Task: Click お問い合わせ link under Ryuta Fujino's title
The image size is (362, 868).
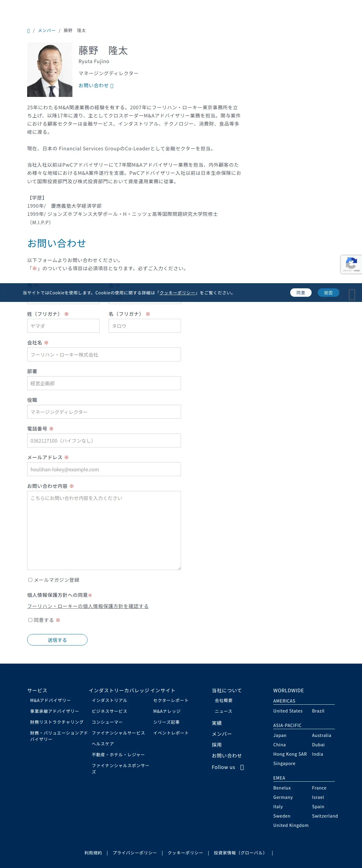Action: [x=96, y=85]
